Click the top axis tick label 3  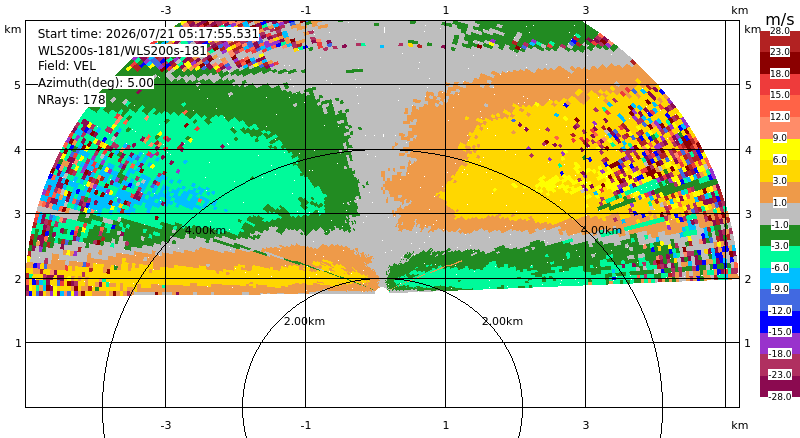pyautogui.click(x=586, y=10)
